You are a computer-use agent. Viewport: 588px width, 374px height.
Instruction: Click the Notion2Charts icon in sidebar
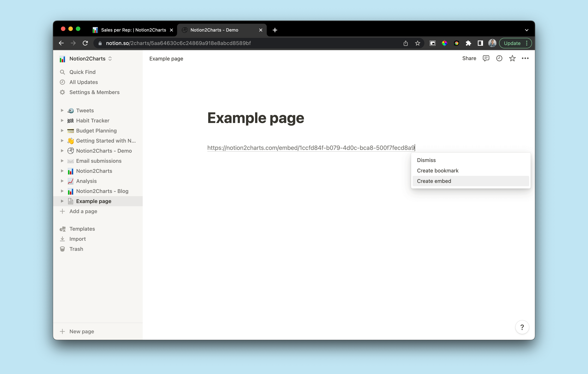pyautogui.click(x=62, y=58)
